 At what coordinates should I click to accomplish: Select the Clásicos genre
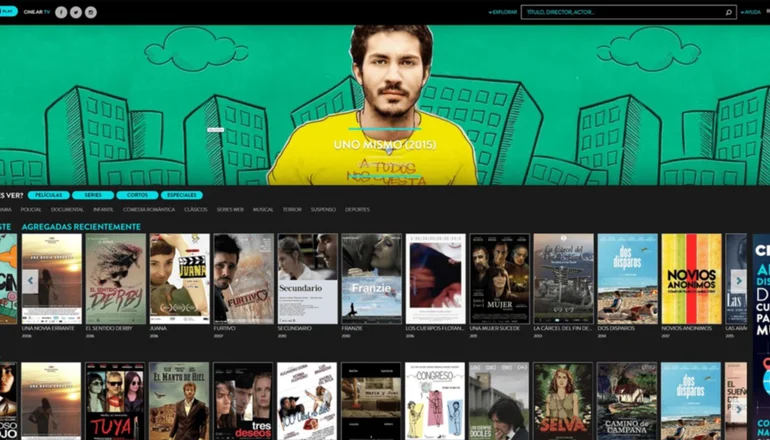click(x=195, y=210)
